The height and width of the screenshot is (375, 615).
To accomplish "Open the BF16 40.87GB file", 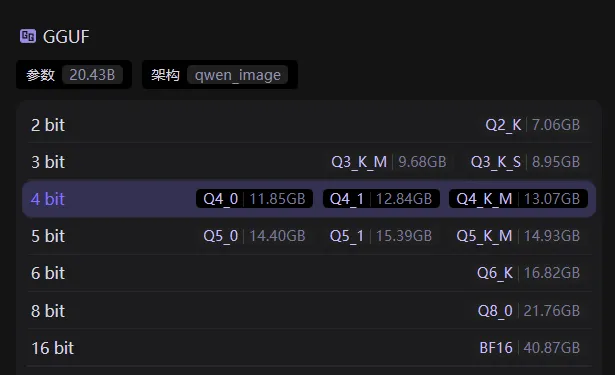I will 529,348.
